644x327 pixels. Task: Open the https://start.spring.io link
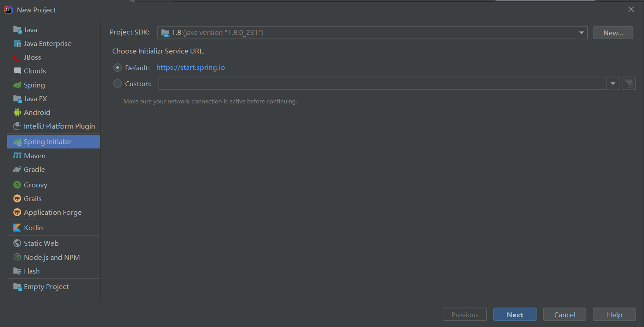(x=191, y=68)
